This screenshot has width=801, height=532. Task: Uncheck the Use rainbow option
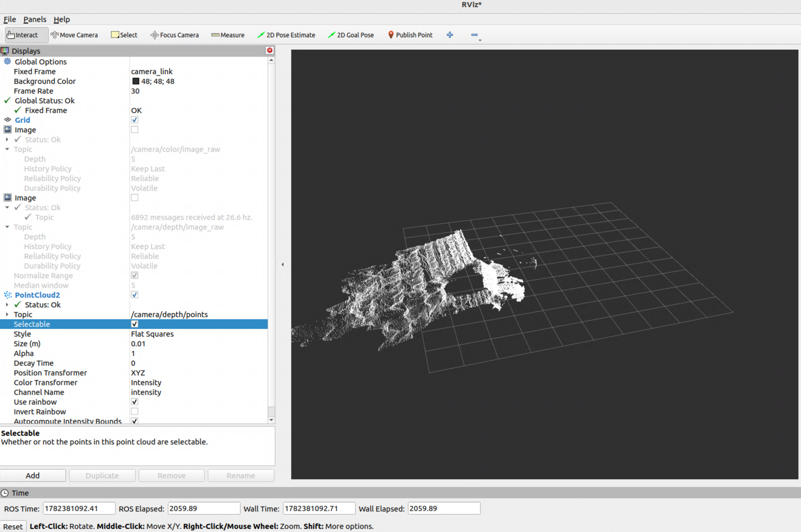135,402
